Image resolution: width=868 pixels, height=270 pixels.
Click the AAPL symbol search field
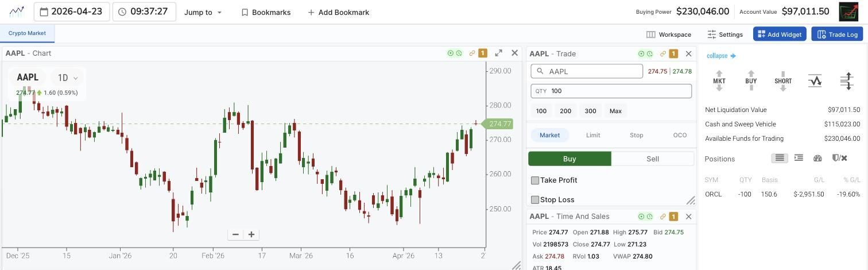pos(587,71)
